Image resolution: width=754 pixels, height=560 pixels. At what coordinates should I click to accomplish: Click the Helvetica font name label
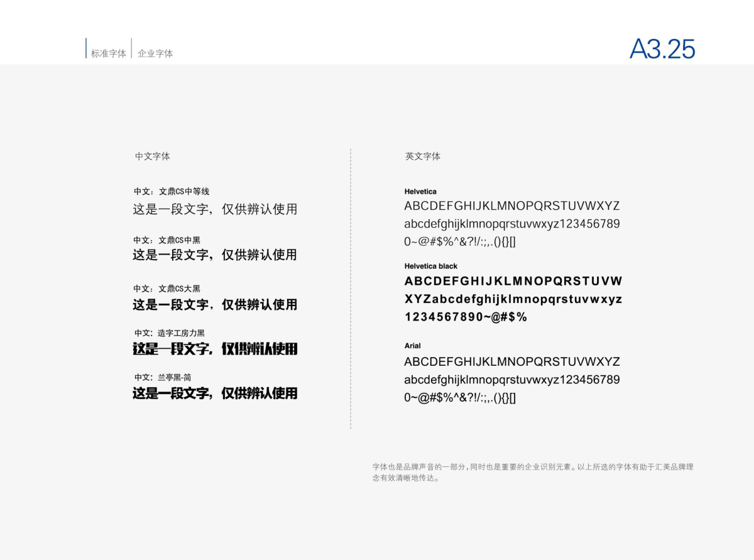[420, 191]
